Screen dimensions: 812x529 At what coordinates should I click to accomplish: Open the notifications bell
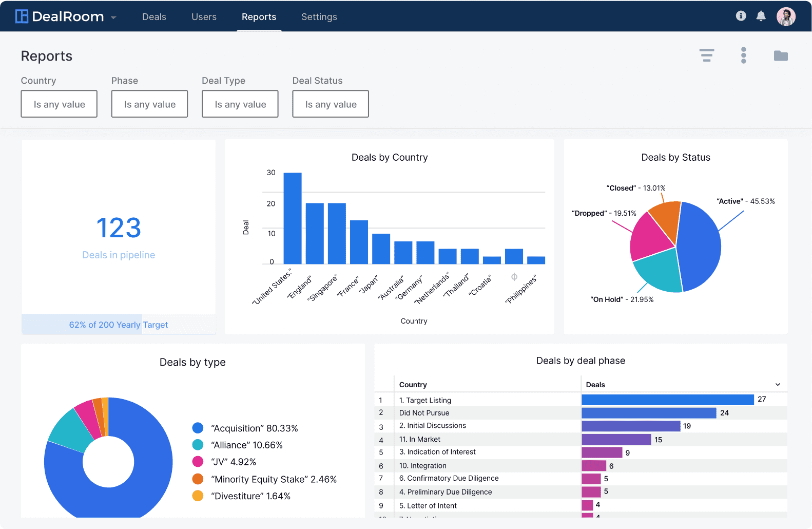click(x=761, y=16)
